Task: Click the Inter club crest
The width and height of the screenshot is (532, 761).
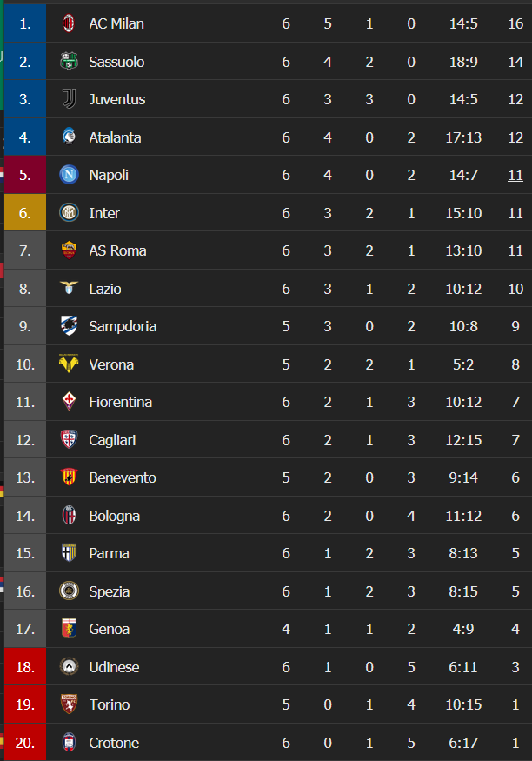Action: 69,213
